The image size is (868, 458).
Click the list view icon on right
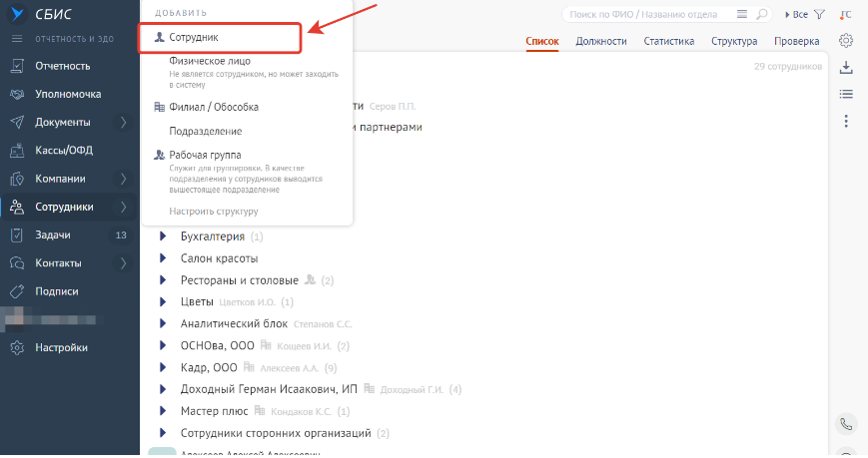click(x=846, y=94)
